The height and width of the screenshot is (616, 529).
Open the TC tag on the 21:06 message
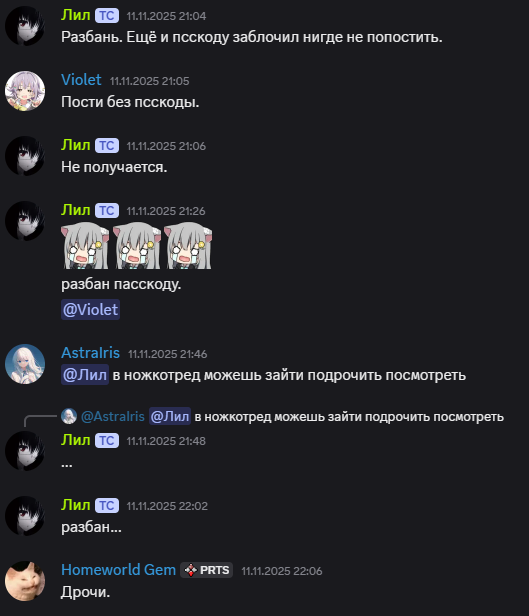pos(107,146)
